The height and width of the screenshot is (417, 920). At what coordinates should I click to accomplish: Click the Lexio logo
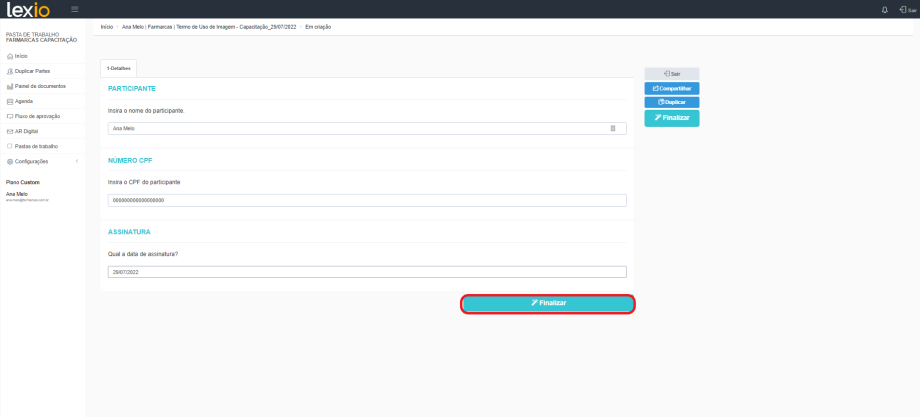coord(29,9)
